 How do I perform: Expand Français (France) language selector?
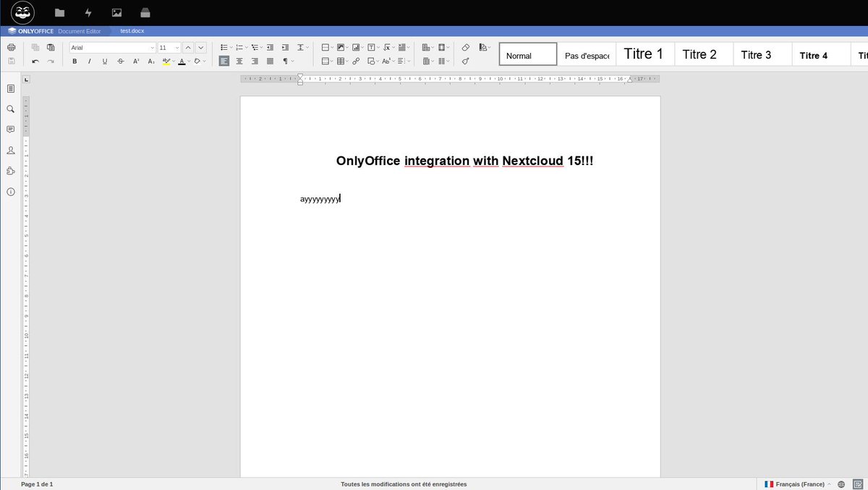(798, 484)
